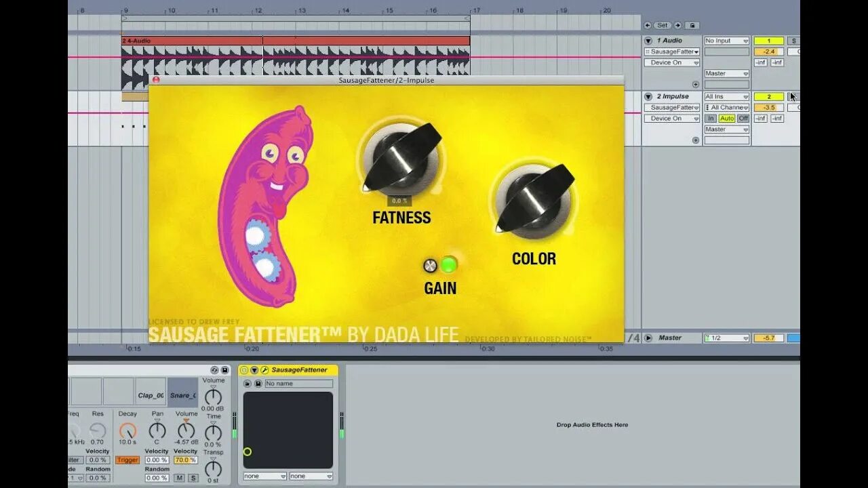This screenshot has width=868, height=488.
Task: Click the No name preset field
Action: [x=298, y=384]
